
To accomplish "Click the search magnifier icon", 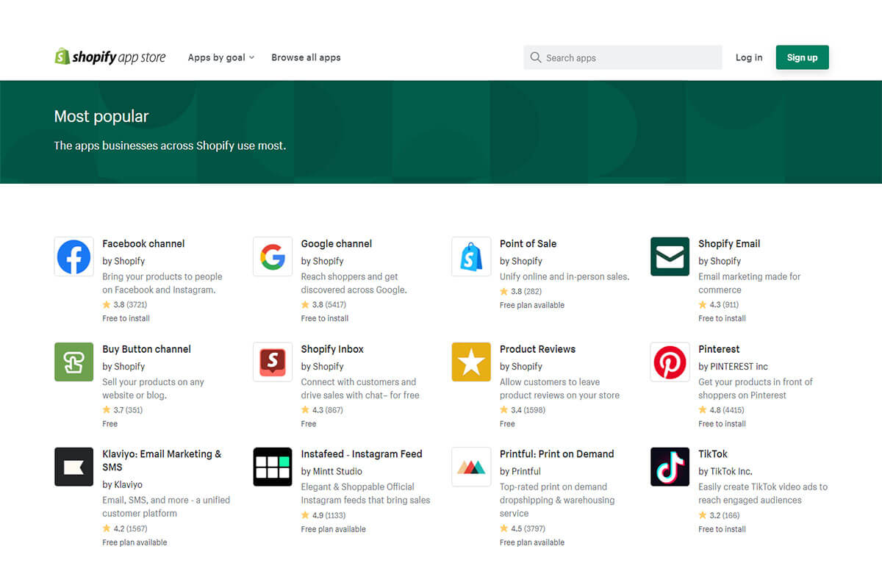I will point(536,57).
